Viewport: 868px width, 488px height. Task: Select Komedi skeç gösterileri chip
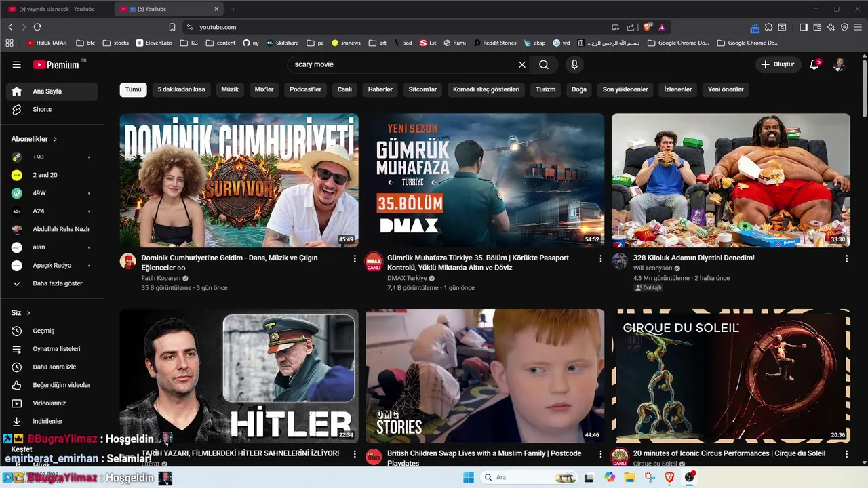click(486, 89)
